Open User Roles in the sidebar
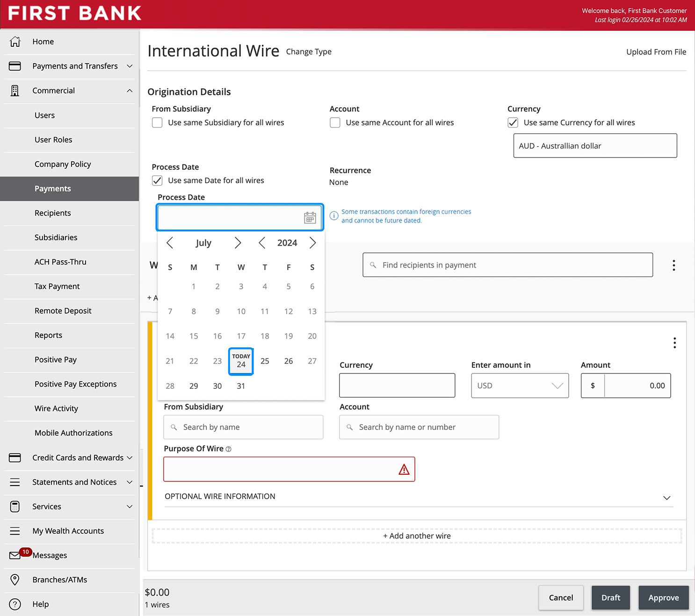This screenshot has width=695, height=616. pyautogui.click(x=53, y=140)
